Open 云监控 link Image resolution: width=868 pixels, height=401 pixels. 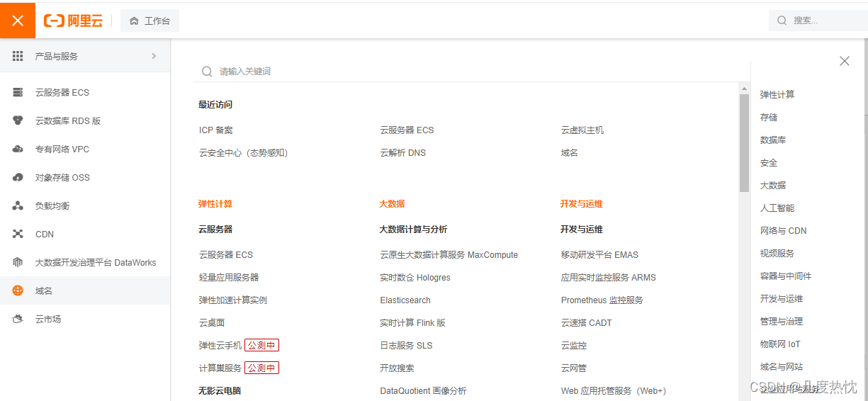(574, 346)
